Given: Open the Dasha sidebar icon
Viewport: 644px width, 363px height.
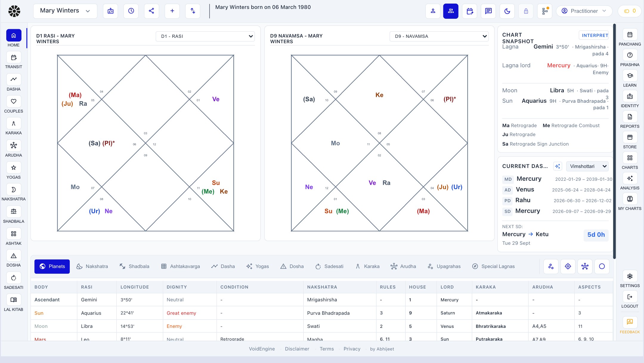Looking at the screenshot, I should (14, 80).
